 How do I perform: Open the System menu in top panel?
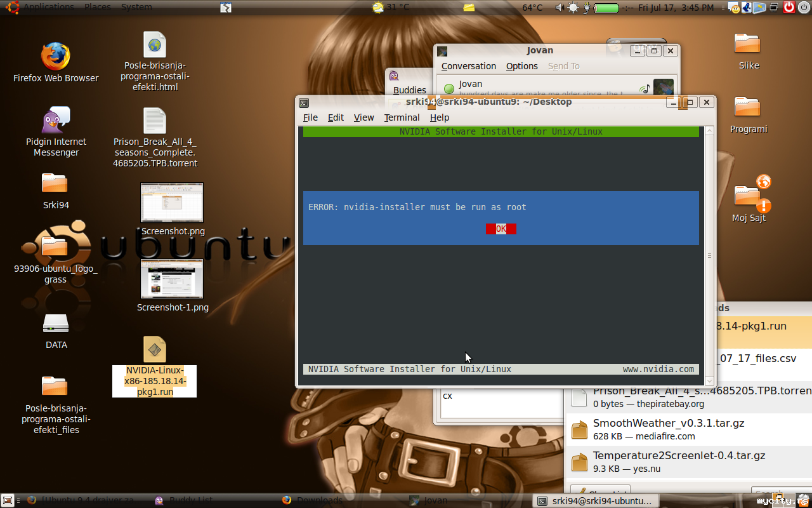pos(136,7)
